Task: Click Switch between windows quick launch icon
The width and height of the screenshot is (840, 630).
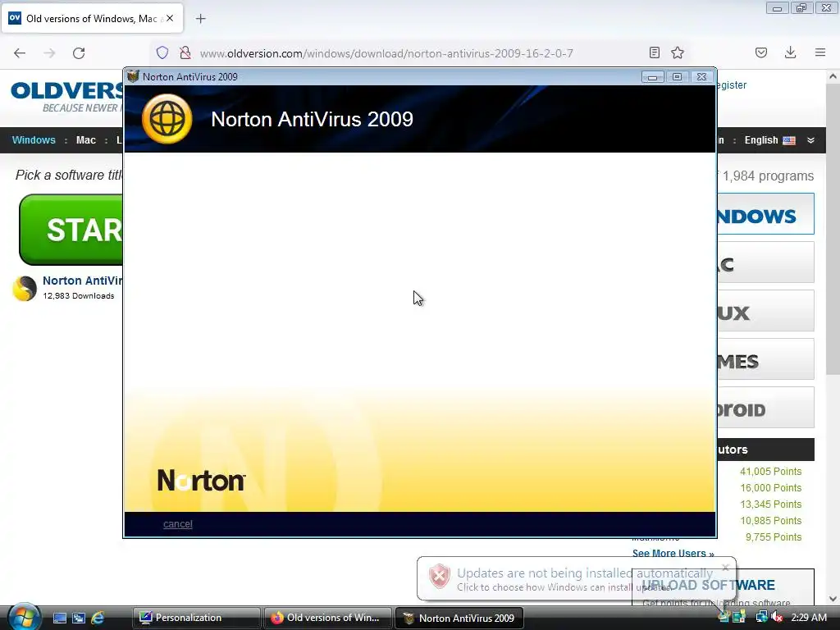Action: (x=79, y=619)
